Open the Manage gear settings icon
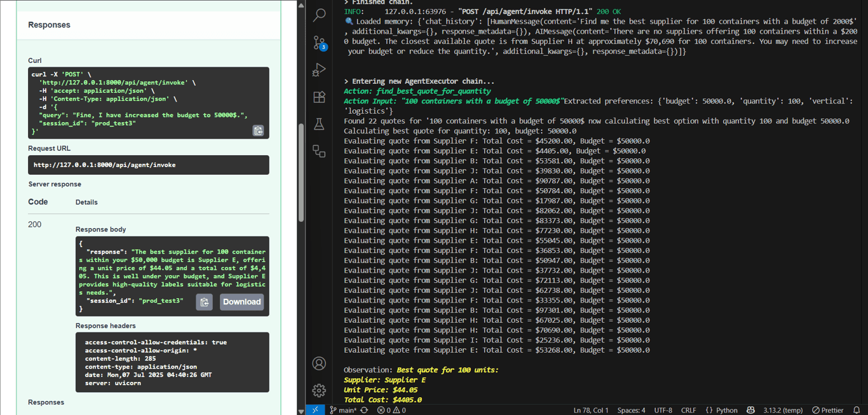Screen dimensions: 868x415 click(319, 390)
